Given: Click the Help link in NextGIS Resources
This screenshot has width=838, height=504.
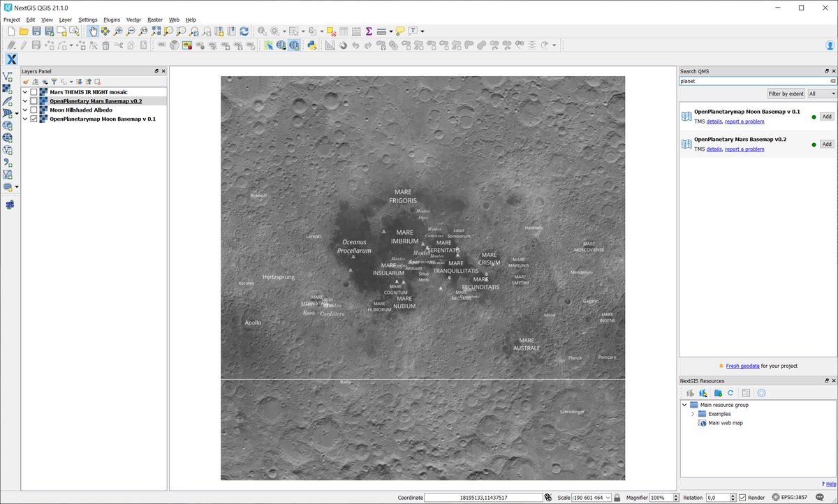Looking at the screenshot, I should [x=830, y=484].
